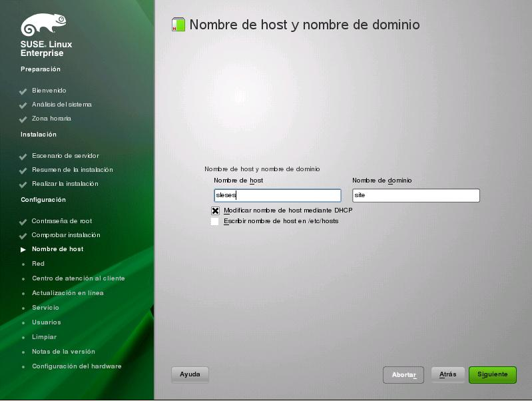
Task: Click checkmark icon beside Bienvenido
Action: coord(23,91)
